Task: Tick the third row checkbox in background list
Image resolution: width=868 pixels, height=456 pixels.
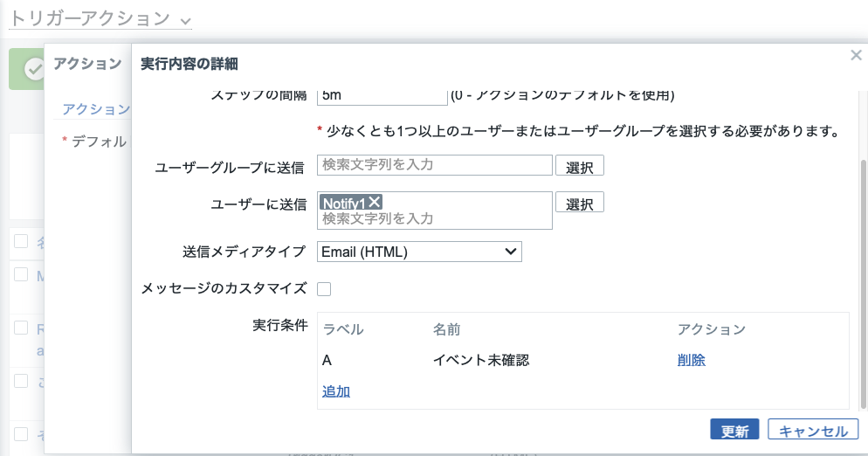Action: pos(21,328)
